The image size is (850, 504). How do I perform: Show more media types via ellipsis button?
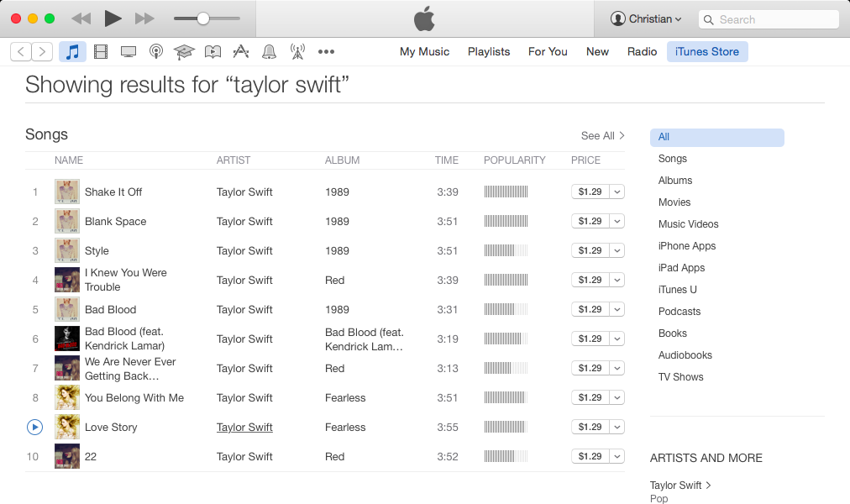326,52
